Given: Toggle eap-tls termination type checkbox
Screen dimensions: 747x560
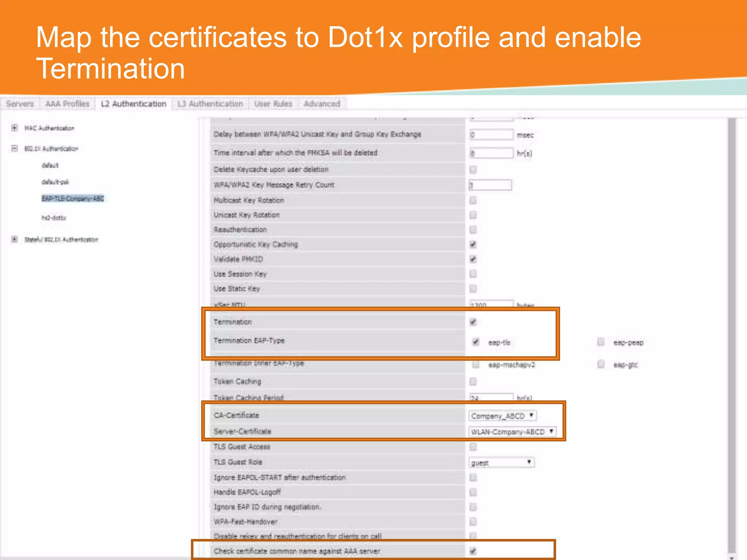Looking at the screenshot, I should (476, 342).
